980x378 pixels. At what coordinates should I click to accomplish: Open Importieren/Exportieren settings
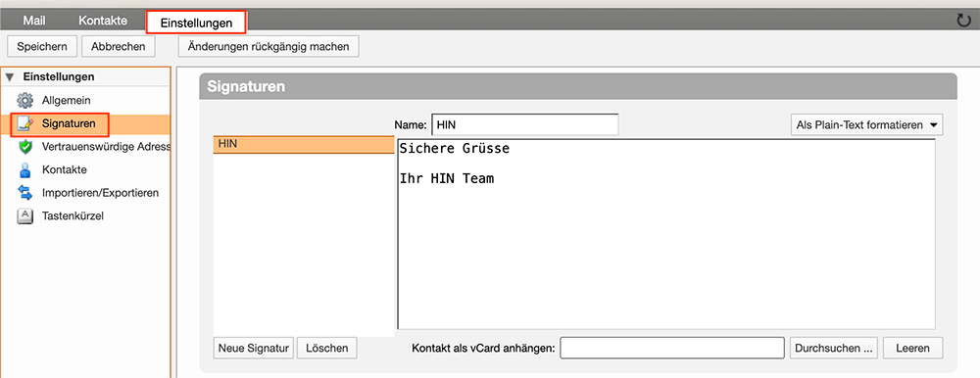point(100,193)
